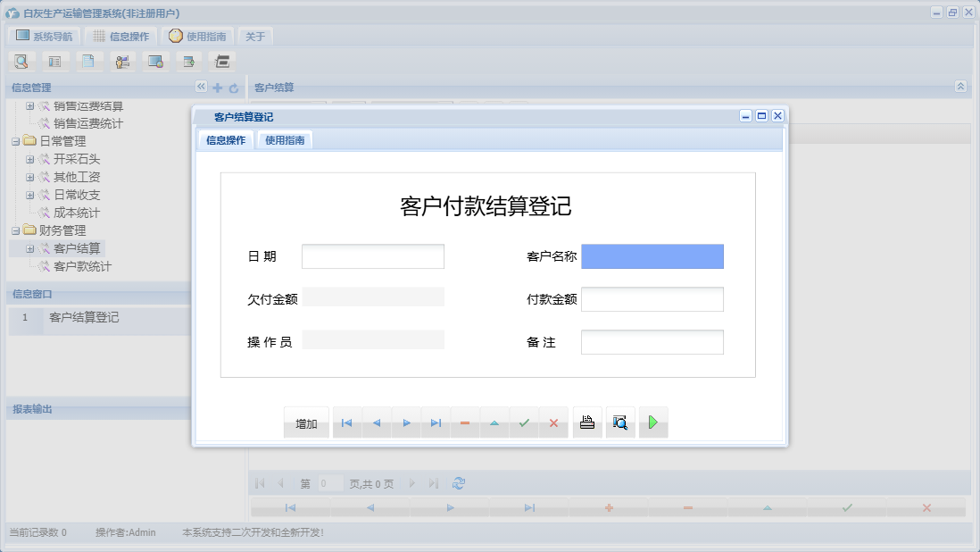Delete the current record with the red minus
Image resolution: width=980 pixels, height=552 pixels.
[465, 422]
